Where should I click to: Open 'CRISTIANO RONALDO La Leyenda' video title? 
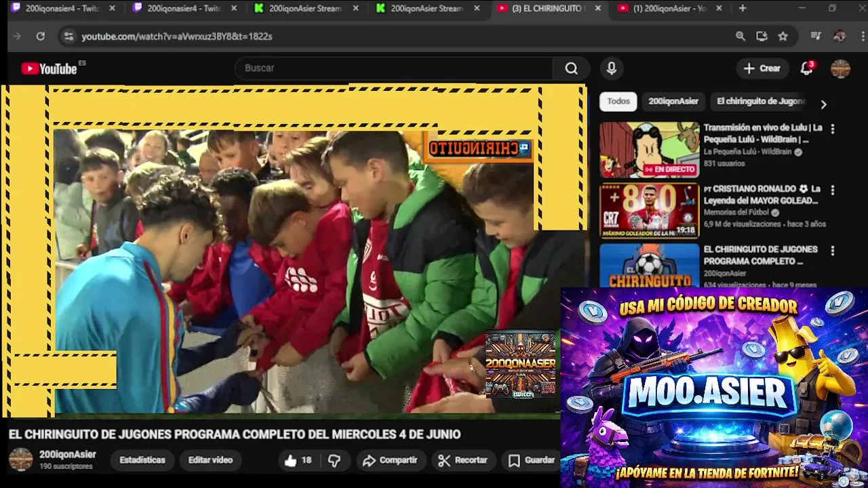pyautogui.click(x=763, y=195)
